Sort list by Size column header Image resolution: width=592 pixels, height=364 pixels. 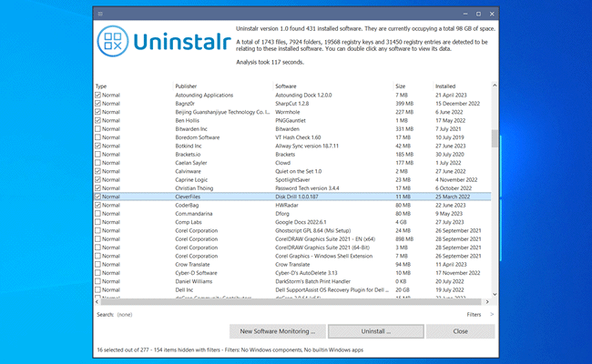coord(401,86)
